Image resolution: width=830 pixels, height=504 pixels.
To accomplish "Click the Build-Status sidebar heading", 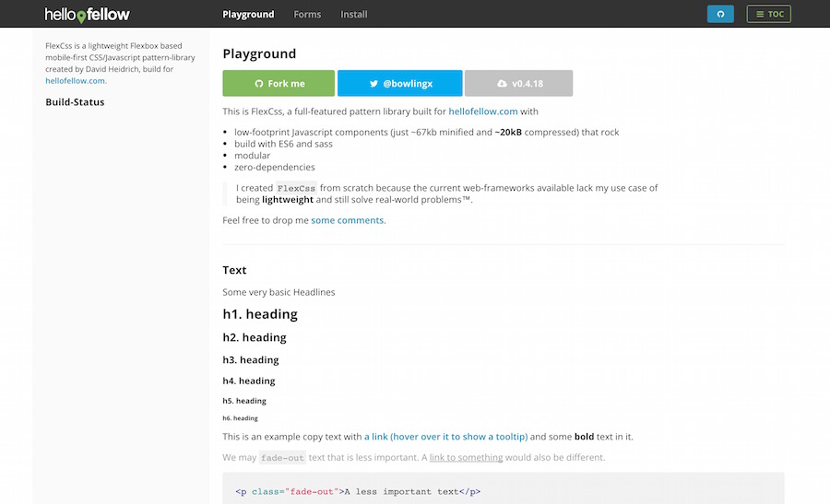I will coord(76,102).
